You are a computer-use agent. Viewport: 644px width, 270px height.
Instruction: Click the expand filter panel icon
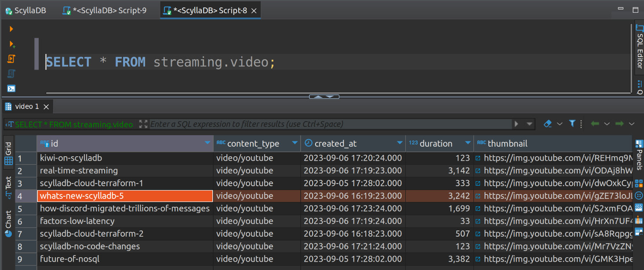pyautogui.click(x=143, y=124)
